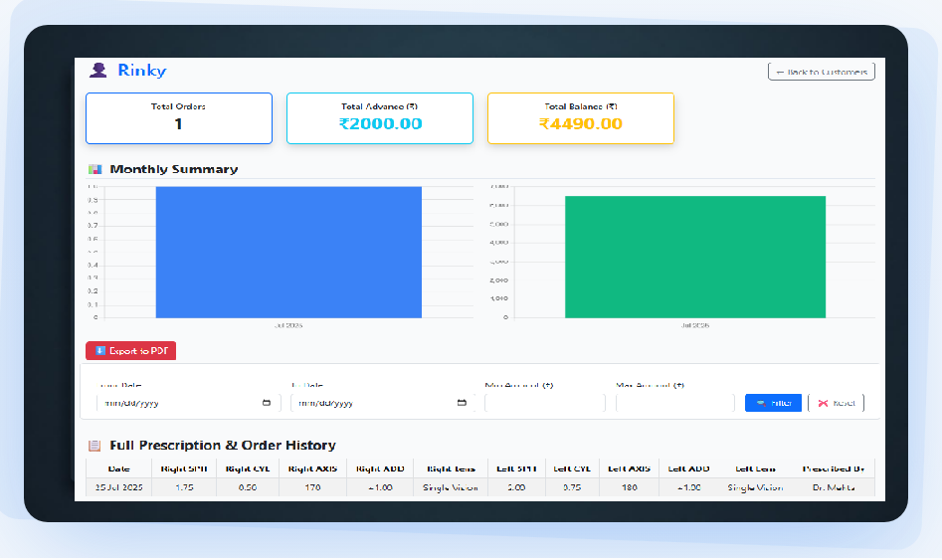Click the 25 Jul 2025 prescription row
Screen dimensions: 942x560
pos(479,487)
